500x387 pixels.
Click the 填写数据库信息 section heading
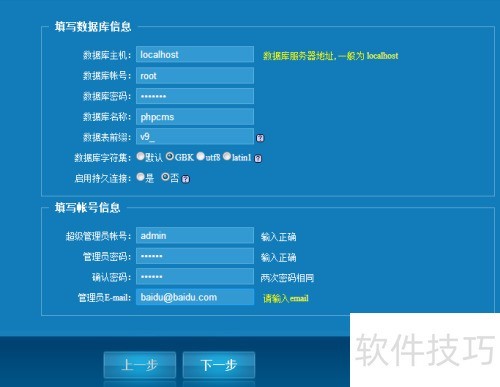click(x=93, y=27)
